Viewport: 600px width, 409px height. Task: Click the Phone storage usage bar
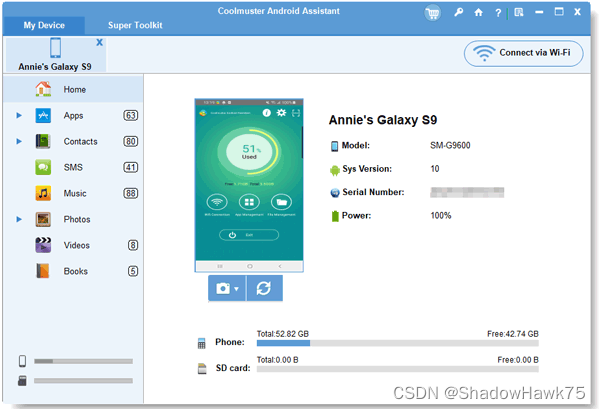pyautogui.click(x=398, y=343)
